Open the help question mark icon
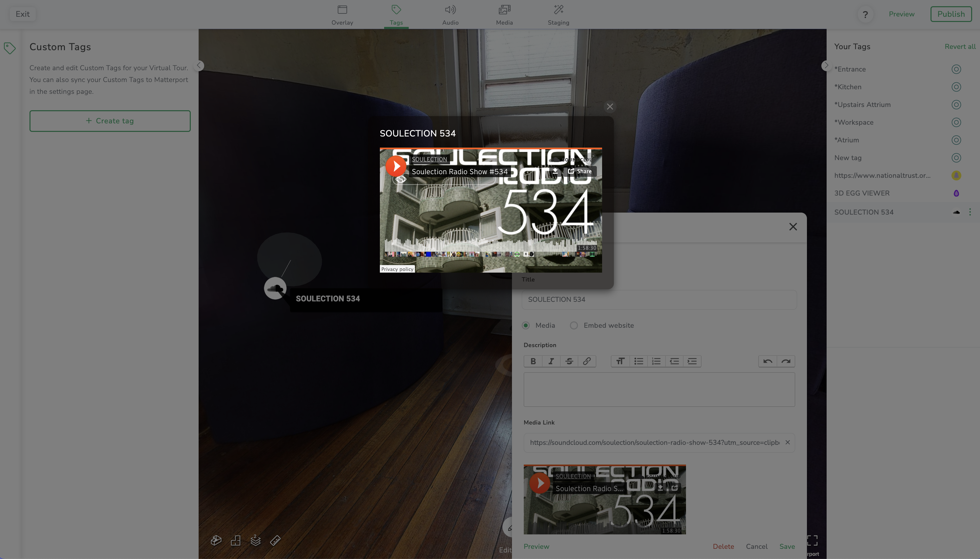This screenshot has height=559, width=980. tap(865, 14)
